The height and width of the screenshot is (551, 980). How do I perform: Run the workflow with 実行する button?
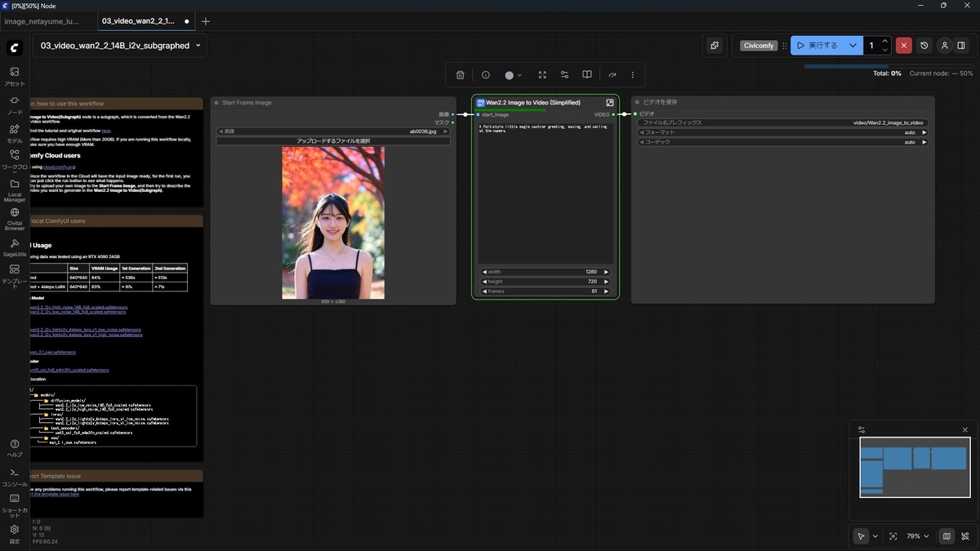click(x=817, y=46)
